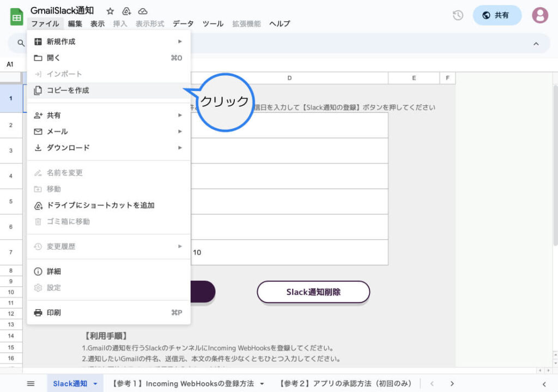The width and height of the screenshot is (558, 392).
Task: Select the row 1 header
Action: coord(11,98)
